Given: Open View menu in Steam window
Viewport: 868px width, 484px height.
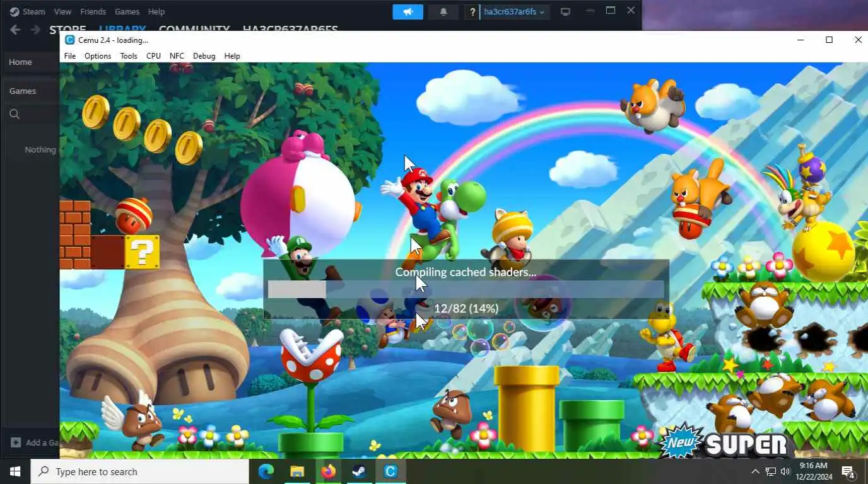Looking at the screenshot, I should point(62,11).
